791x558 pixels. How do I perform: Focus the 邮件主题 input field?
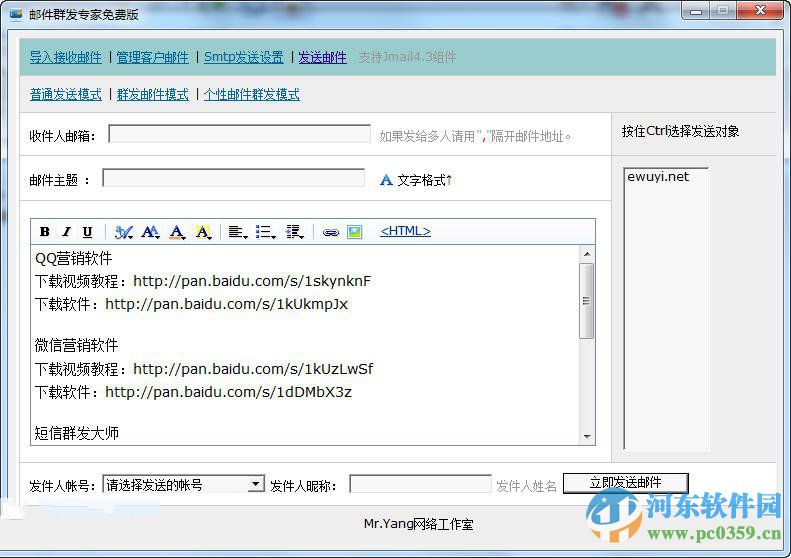click(x=234, y=178)
